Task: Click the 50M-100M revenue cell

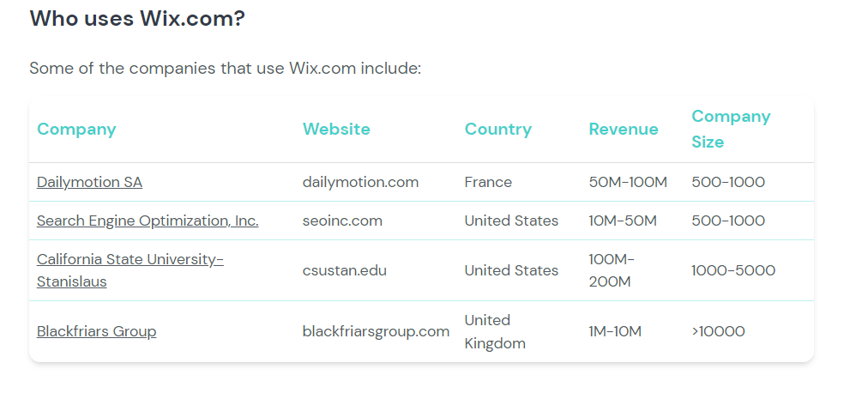Action: (x=628, y=182)
